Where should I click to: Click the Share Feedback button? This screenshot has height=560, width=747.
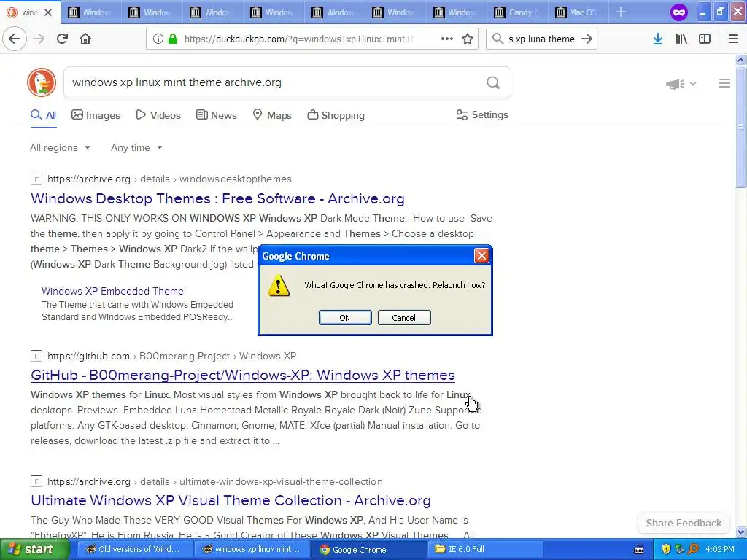[x=684, y=523]
